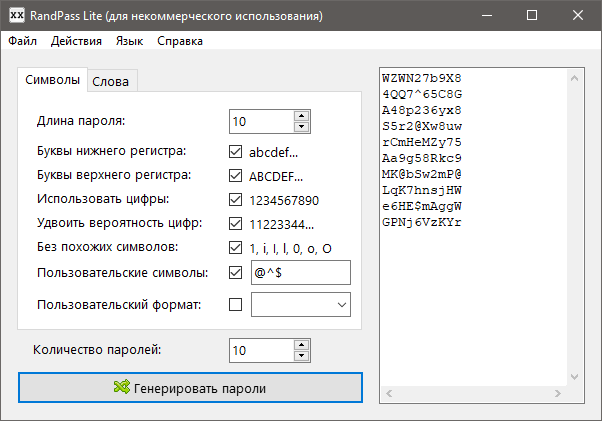602x421 pixels.
Task: Click the Длина пароля label
Action: click(81, 121)
